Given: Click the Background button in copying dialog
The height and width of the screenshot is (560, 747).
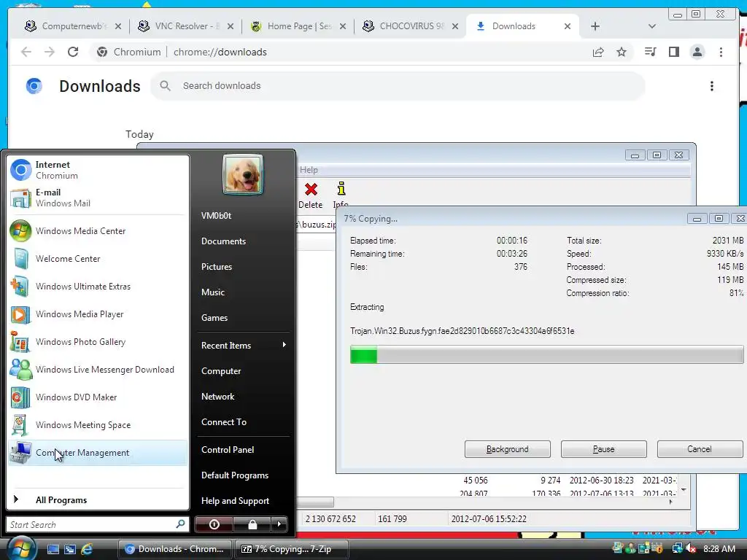Looking at the screenshot, I should point(508,449).
